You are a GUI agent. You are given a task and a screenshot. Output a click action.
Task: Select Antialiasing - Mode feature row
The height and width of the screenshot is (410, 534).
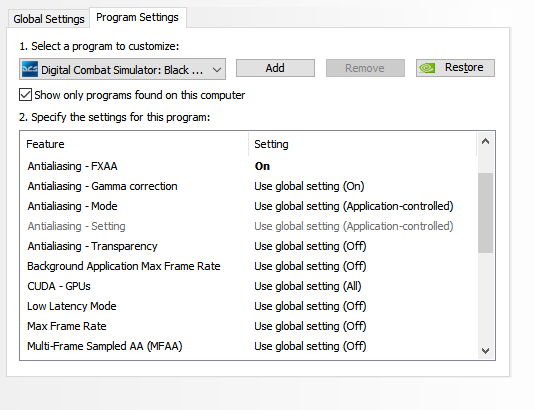[72, 206]
